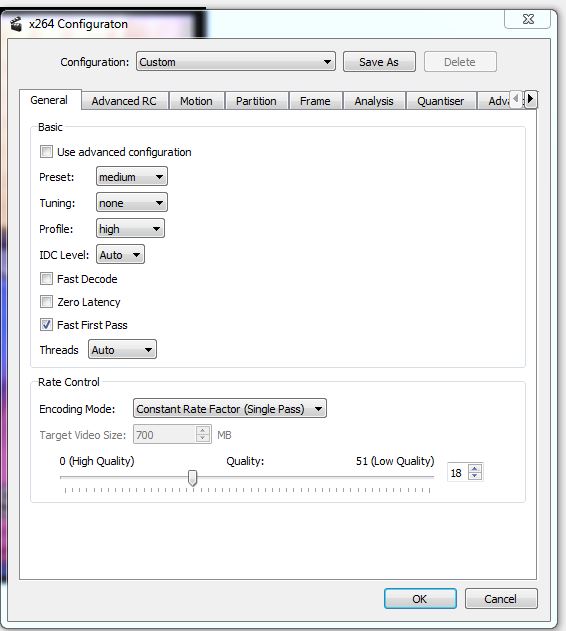
Task: Click the clapperboard icon in title bar
Action: [16, 24]
